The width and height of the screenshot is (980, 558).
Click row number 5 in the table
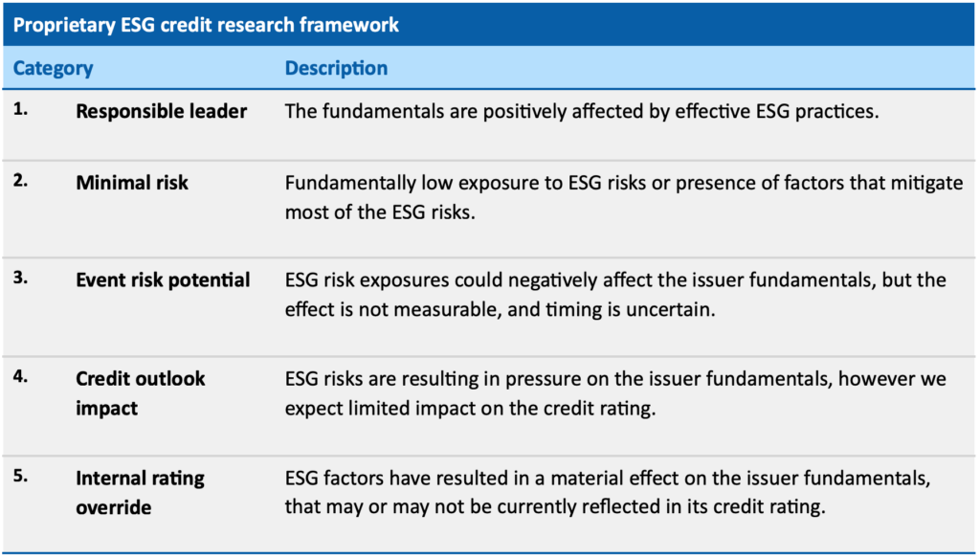point(21,476)
